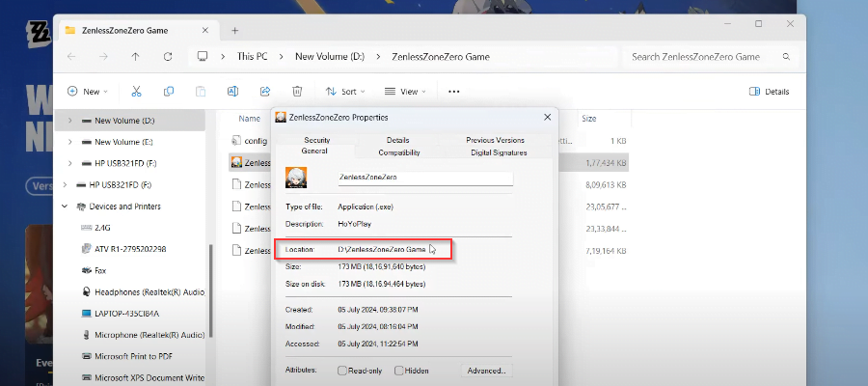Select LAPTOP-435CI84A in sidebar
Screen dimensions: 868x386
121,314
